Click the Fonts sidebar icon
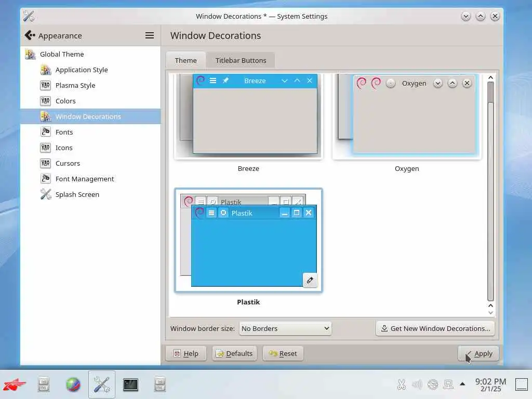This screenshot has width=532, height=399. 46,131
